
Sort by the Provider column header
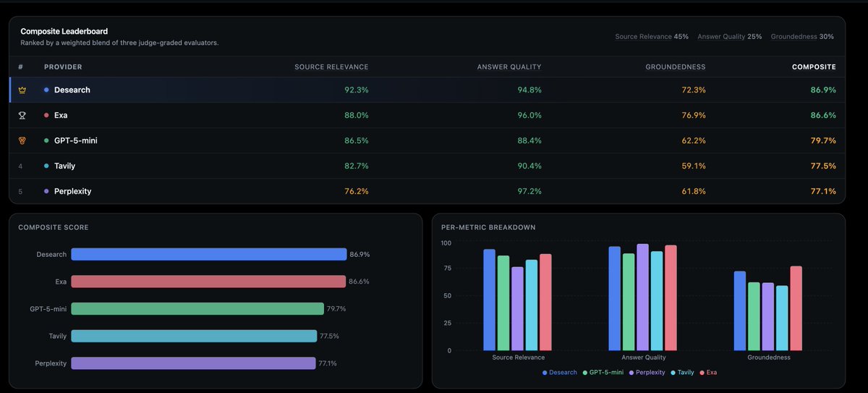point(63,67)
